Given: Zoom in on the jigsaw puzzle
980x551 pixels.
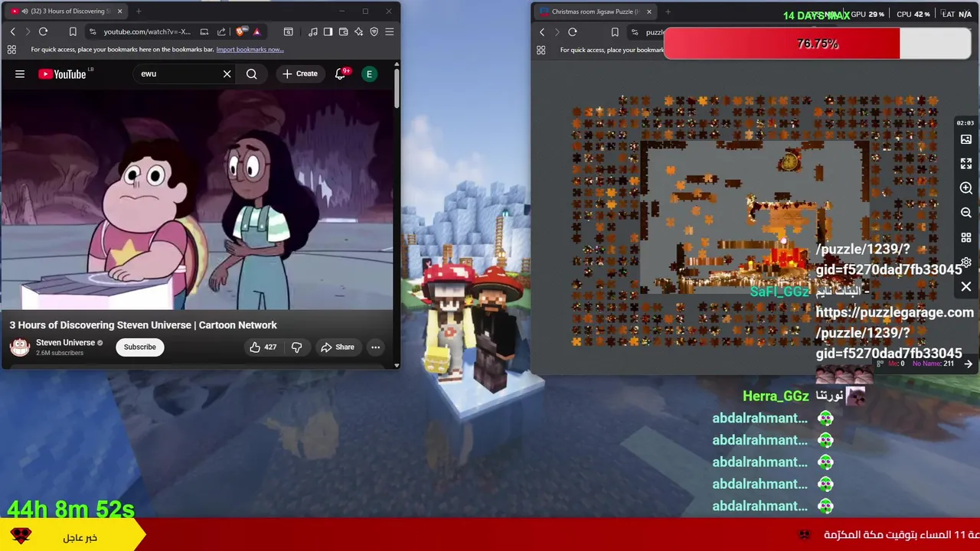Looking at the screenshot, I should coord(966,188).
